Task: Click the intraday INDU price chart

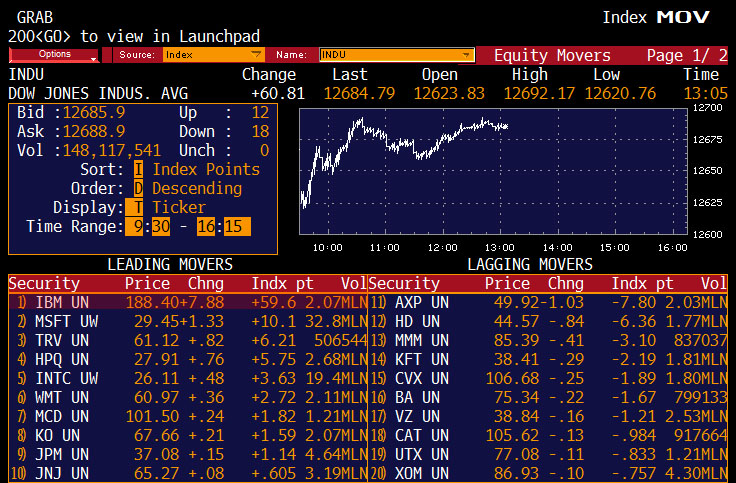Action: (493, 171)
